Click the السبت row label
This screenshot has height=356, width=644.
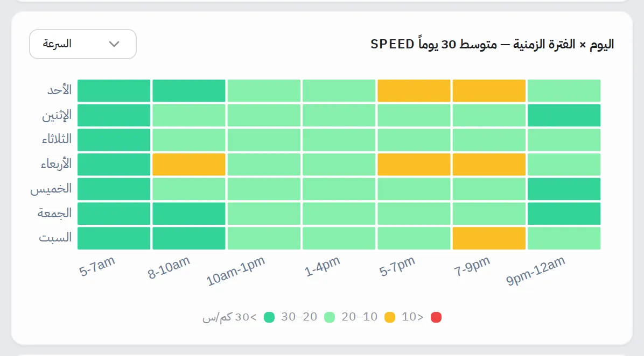(55, 238)
